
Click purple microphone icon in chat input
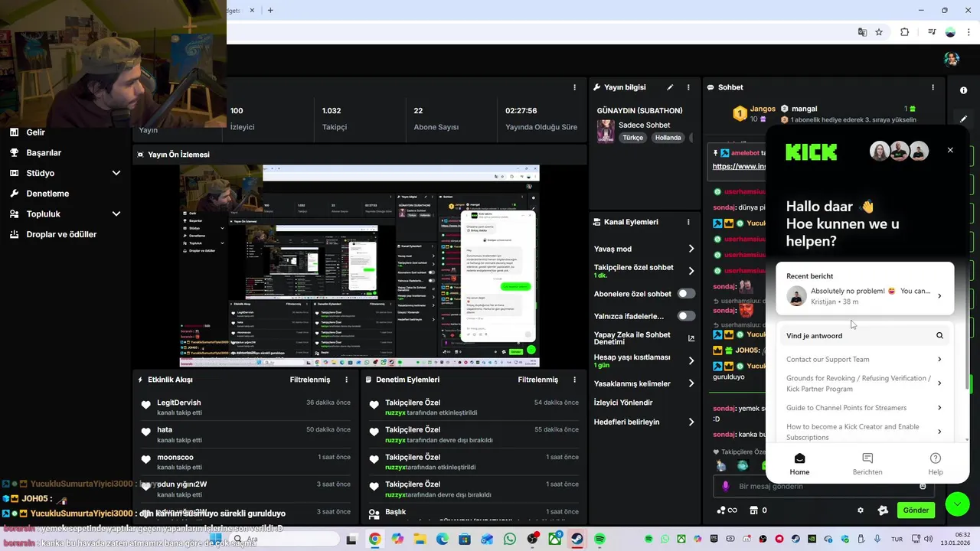tap(726, 486)
